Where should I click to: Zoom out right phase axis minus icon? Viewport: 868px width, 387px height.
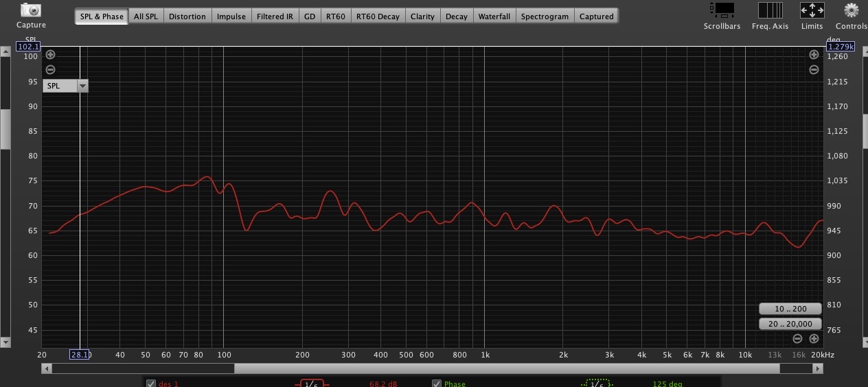pos(814,69)
